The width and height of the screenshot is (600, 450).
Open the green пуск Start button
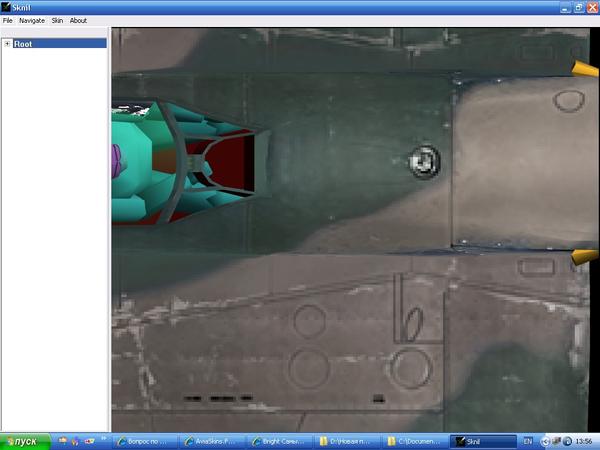pyautogui.click(x=25, y=442)
